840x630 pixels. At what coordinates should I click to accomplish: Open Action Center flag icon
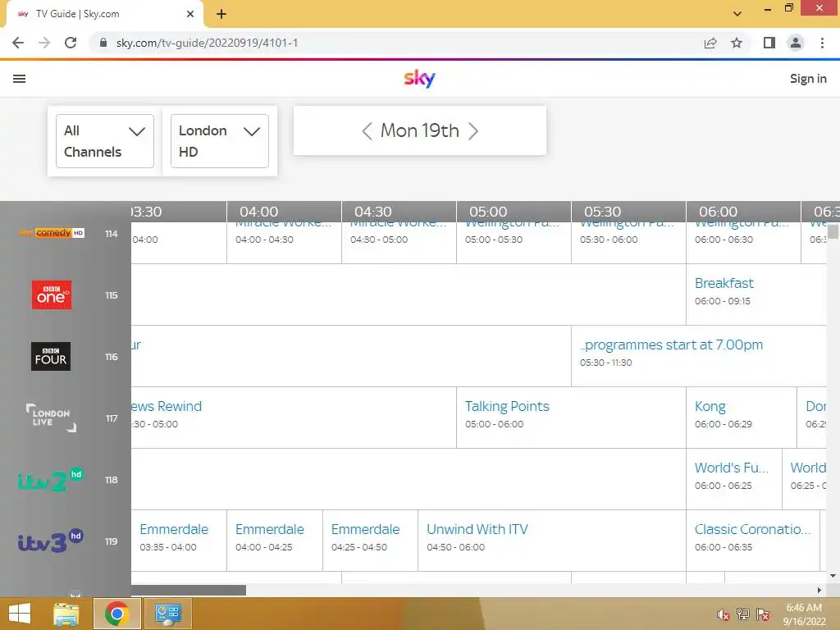point(763,615)
